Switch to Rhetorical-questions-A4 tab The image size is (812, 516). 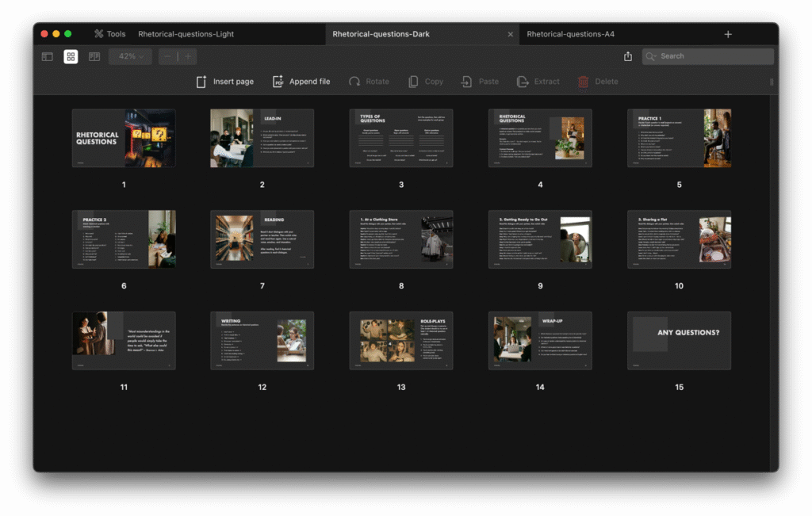tap(570, 34)
